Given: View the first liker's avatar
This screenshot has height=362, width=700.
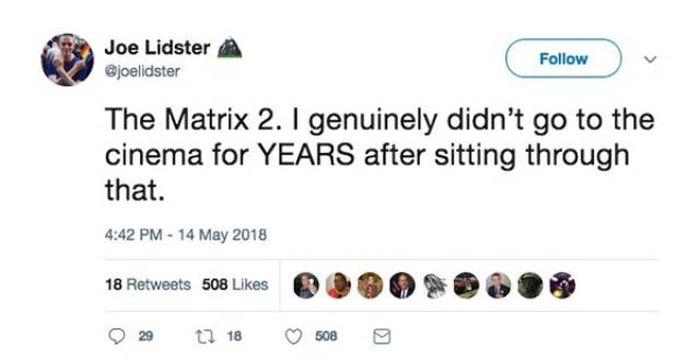Looking at the screenshot, I should pos(306,285).
